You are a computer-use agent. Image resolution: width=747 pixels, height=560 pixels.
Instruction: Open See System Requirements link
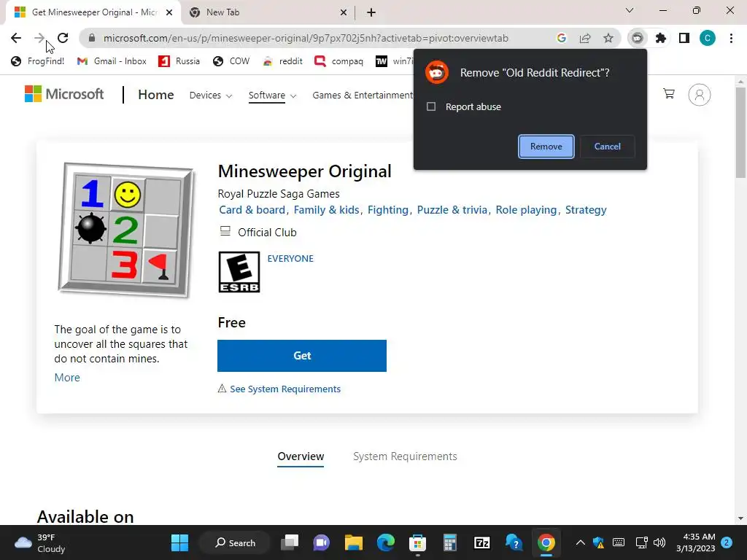[285, 389]
